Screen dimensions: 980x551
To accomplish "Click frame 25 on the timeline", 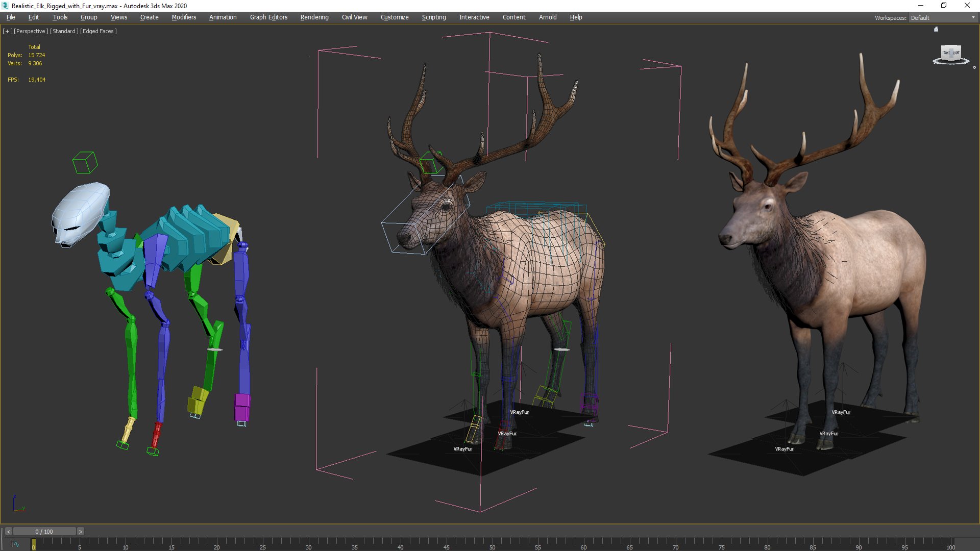I will [x=262, y=547].
